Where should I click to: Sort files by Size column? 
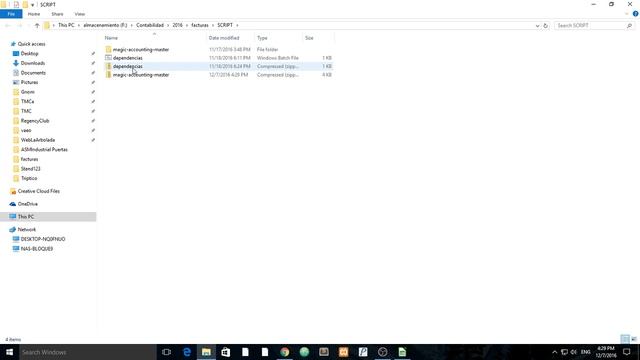(x=318, y=38)
